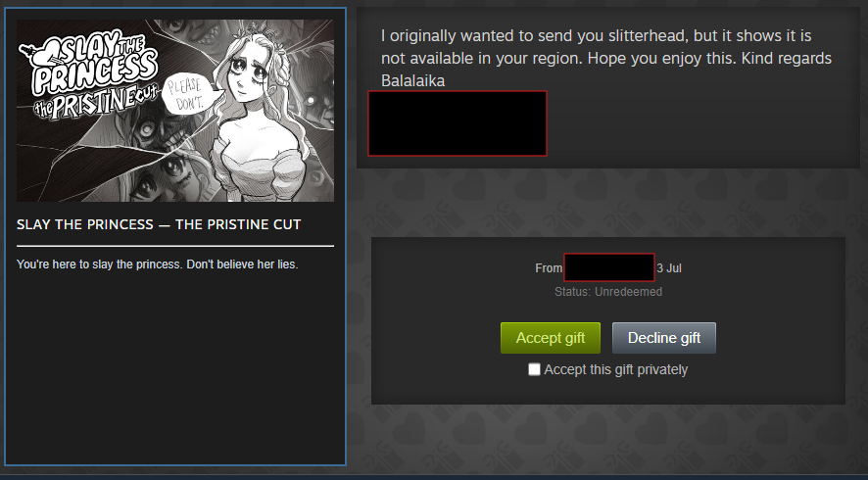Tick the Accept this gift privately checkbox

pos(534,369)
